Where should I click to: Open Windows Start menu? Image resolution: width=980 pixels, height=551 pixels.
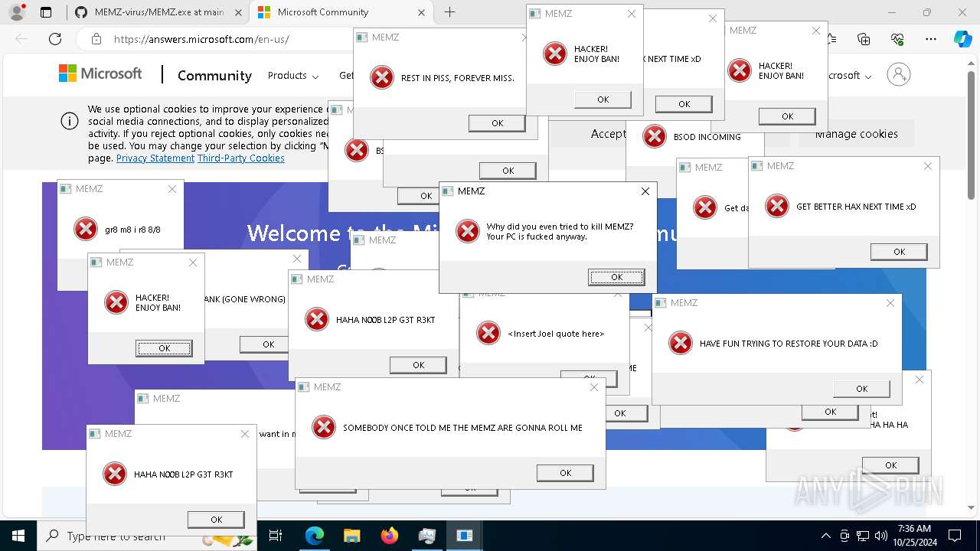click(18, 536)
